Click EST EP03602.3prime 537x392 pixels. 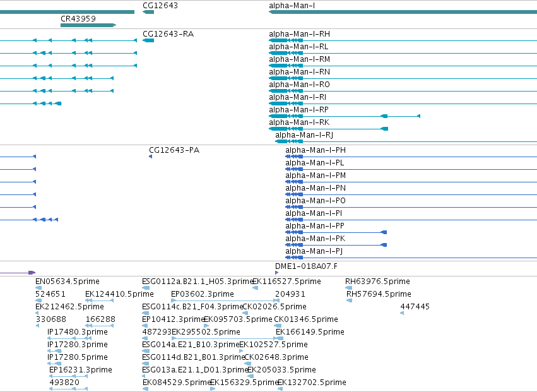pos(225,300)
